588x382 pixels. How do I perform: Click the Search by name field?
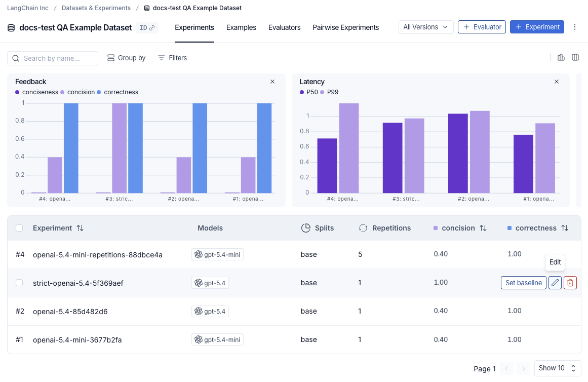point(53,58)
